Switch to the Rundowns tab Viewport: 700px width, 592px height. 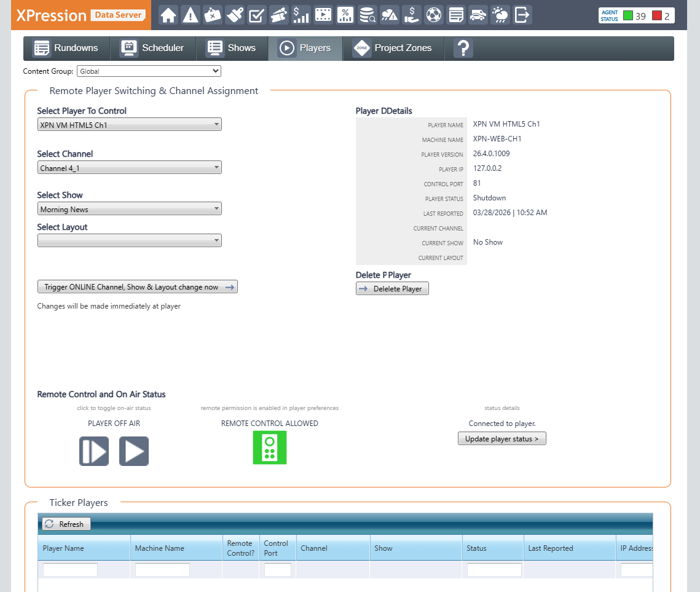click(66, 48)
